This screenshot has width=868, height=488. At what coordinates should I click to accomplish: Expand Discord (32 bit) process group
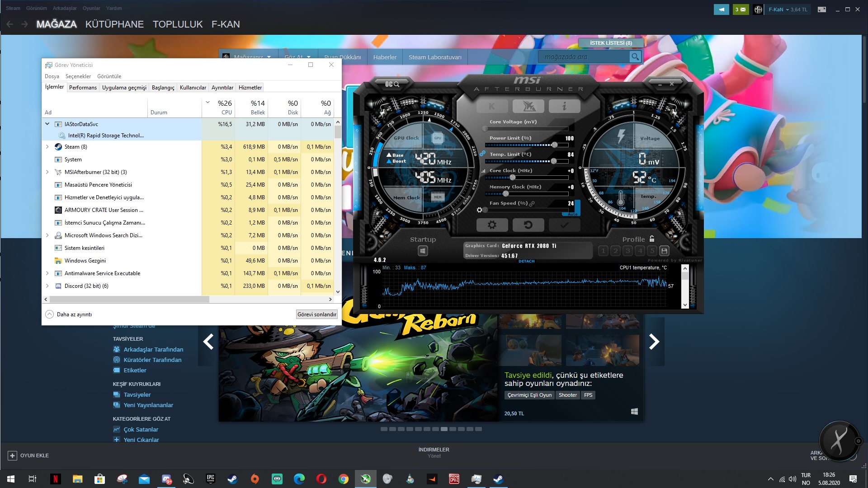47,286
